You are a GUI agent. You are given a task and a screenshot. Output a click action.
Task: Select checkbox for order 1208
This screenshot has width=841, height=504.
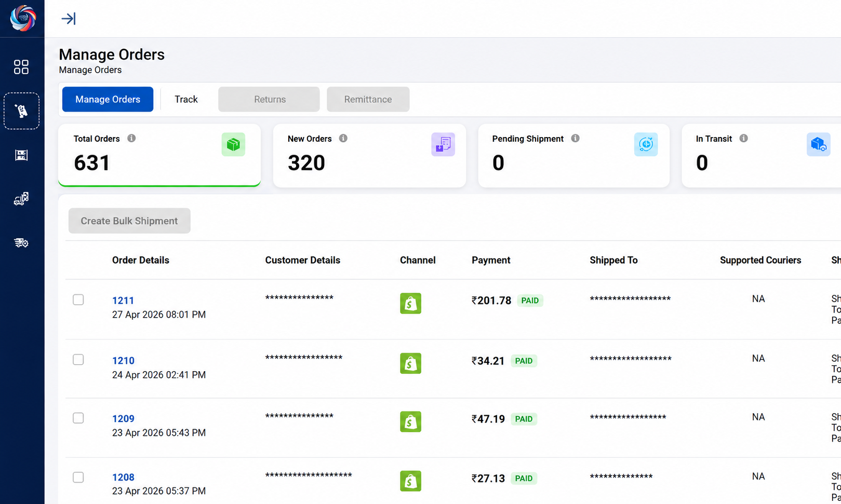click(78, 477)
